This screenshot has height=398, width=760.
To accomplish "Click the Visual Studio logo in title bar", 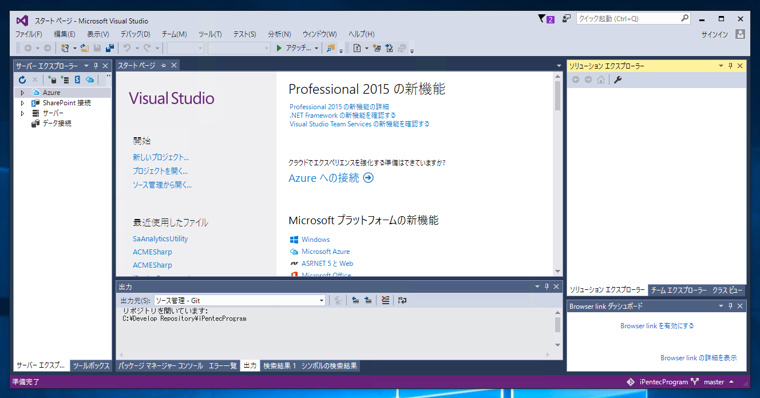I will pos(22,20).
